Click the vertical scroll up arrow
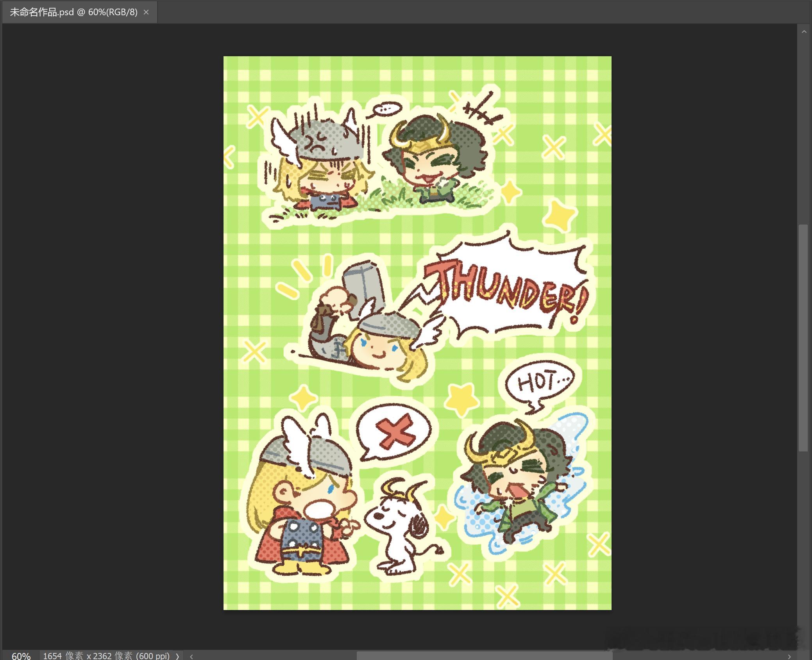This screenshot has width=812, height=660. 804,32
